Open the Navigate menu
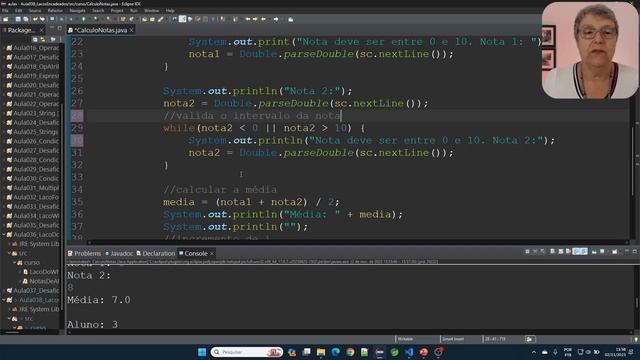This screenshot has width=640, height=360. point(77,11)
